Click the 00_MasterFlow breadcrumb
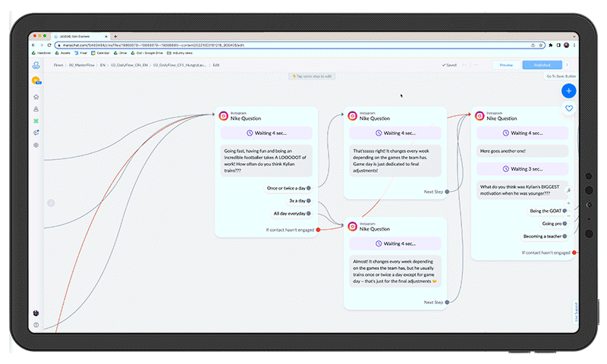 [82, 65]
